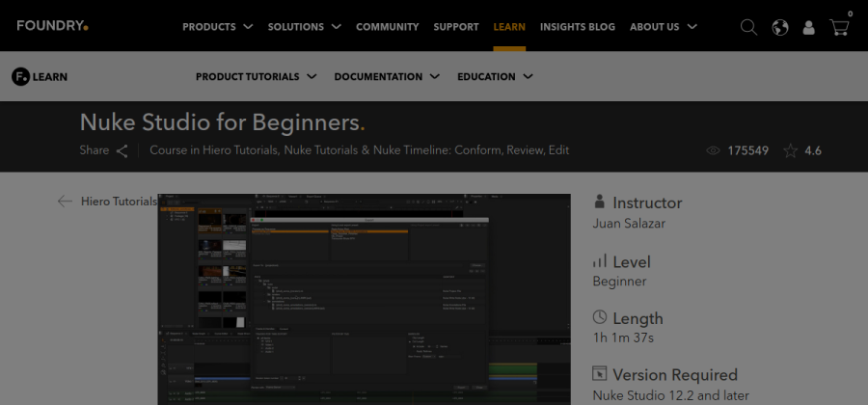Open the user account icon
This screenshot has height=405, width=868.
[809, 27]
